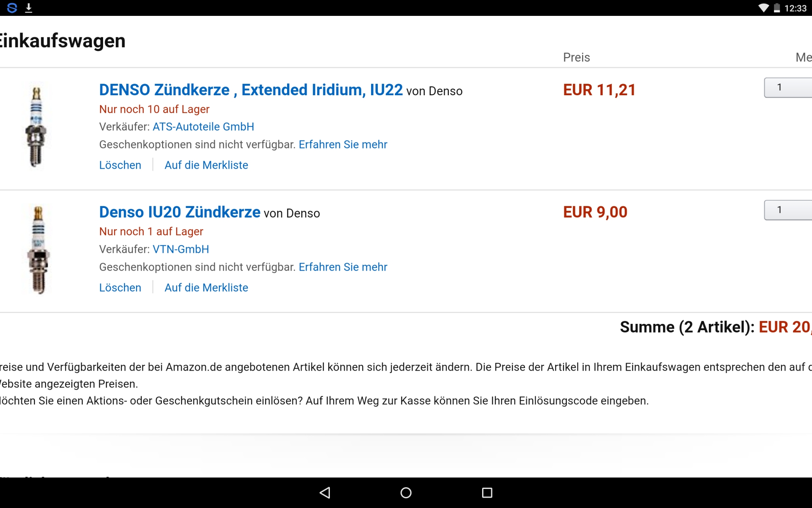Screen dimensions: 812x508
Task: Delete the DENSO IU22 item via Löschen
Action: click(x=120, y=165)
